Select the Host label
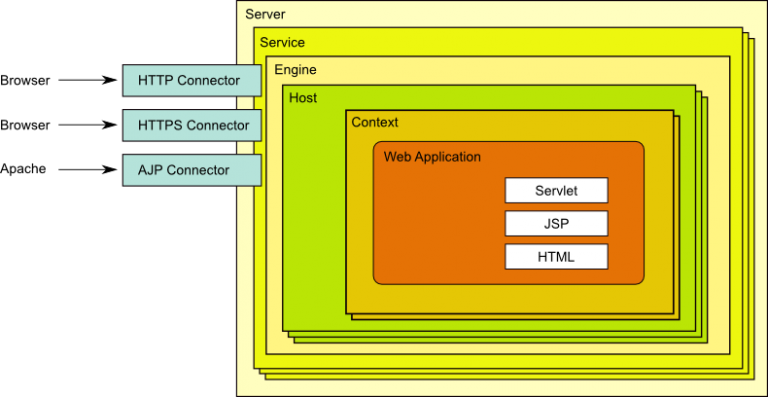Image resolution: width=768 pixels, height=397 pixels. [x=303, y=98]
